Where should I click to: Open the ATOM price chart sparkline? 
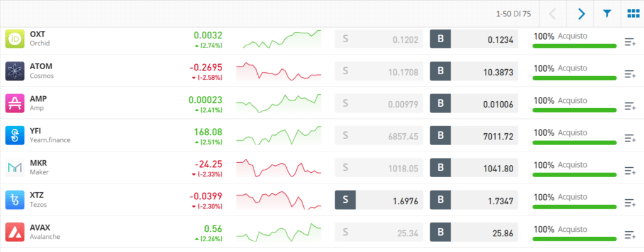(x=279, y=72)
